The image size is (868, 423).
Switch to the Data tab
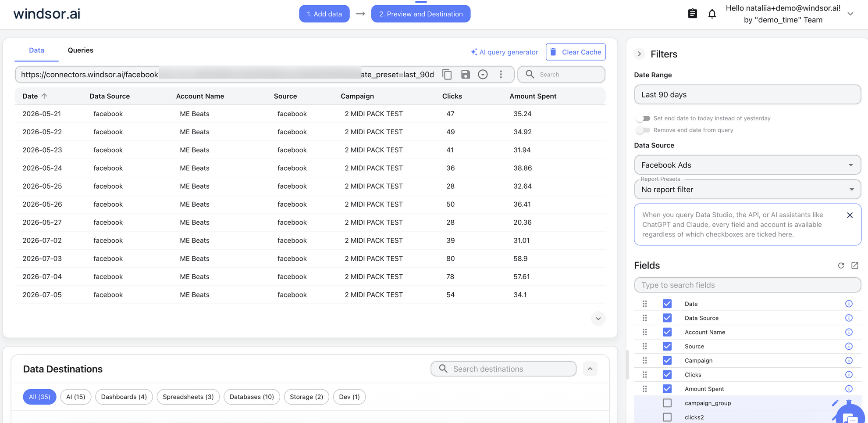coord(36,50)
